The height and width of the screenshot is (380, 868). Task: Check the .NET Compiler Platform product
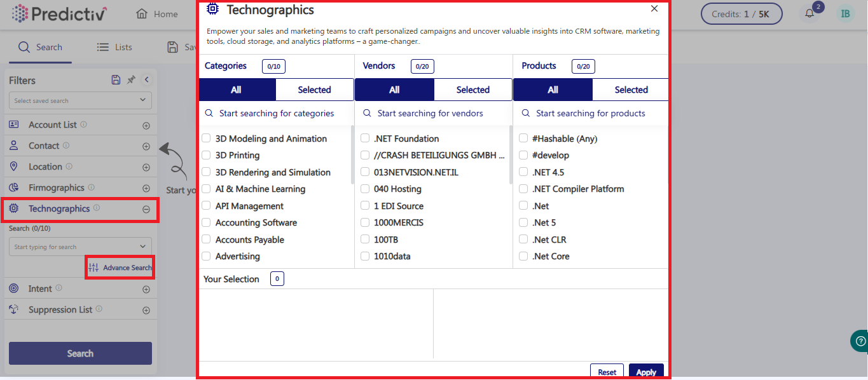pos(523,189)
